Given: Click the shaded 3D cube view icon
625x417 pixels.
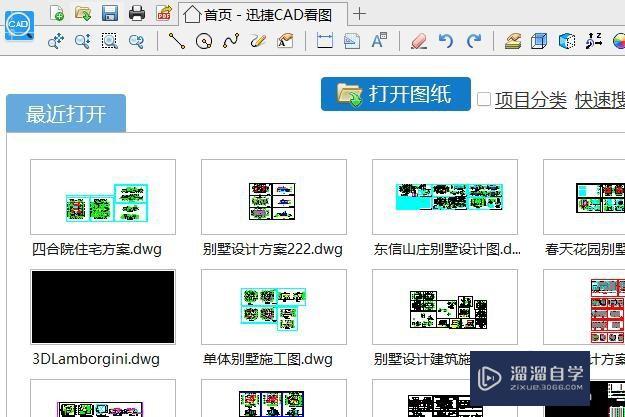Looking at the screenshot, I should pos(566,41).
